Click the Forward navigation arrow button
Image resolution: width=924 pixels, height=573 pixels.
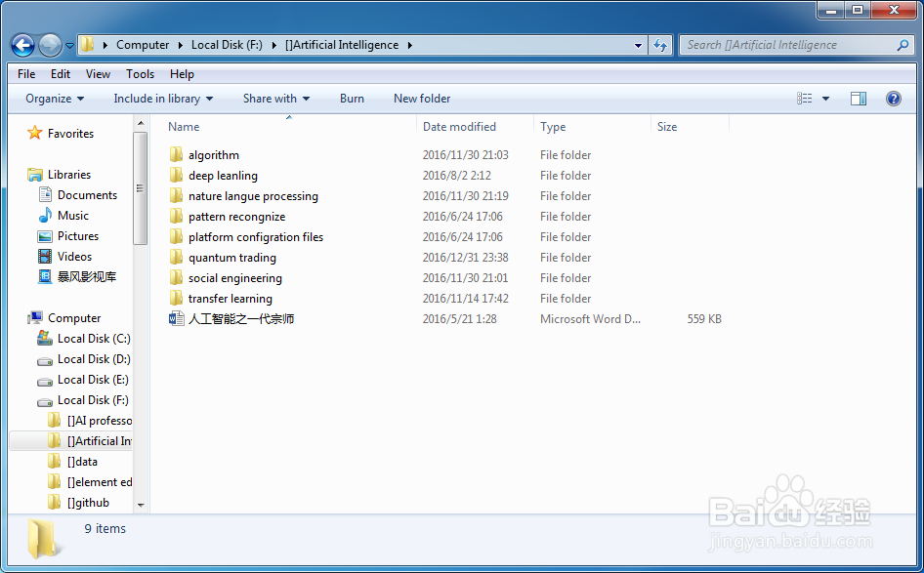click(50, 45)
